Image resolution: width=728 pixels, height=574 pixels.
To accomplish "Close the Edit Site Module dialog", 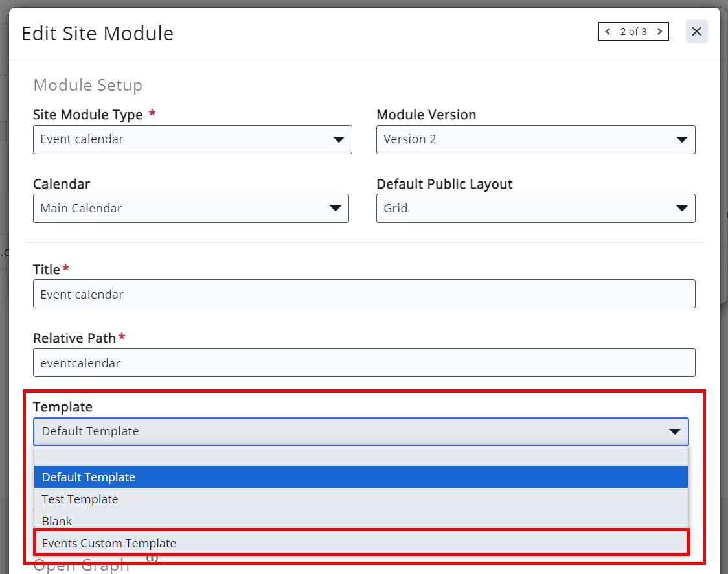I will pos(696,32).
